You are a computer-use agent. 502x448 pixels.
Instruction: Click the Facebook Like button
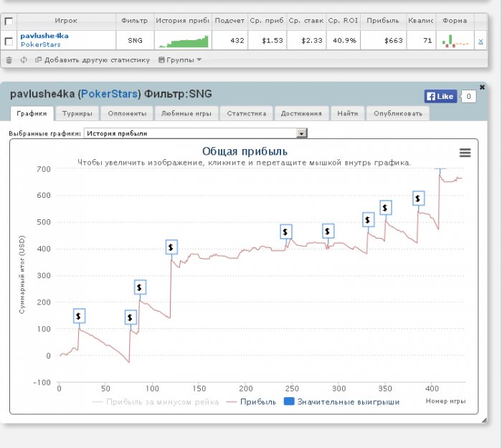tap(440, 96)
